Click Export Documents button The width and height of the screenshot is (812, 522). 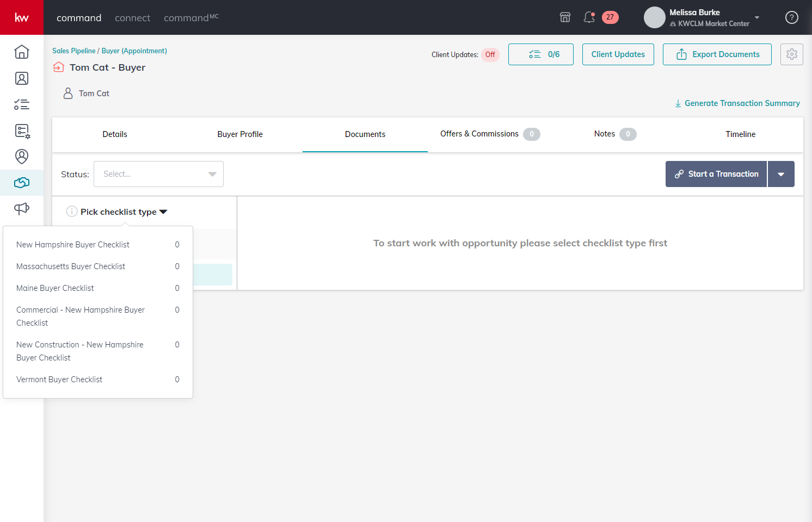tap(717, 54)
